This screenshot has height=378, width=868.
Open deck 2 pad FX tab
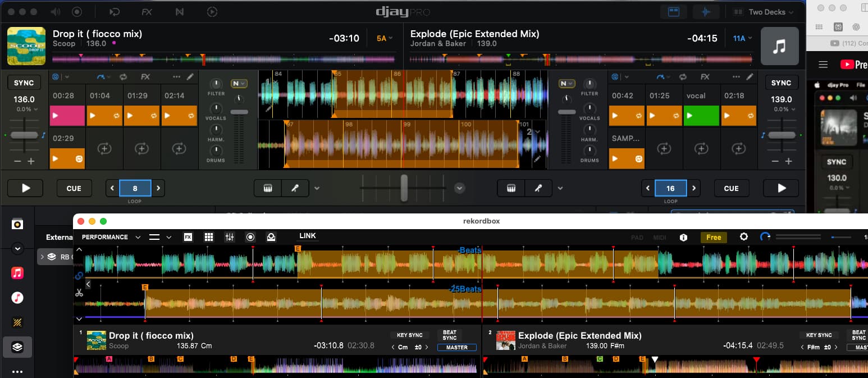point(705,77)
